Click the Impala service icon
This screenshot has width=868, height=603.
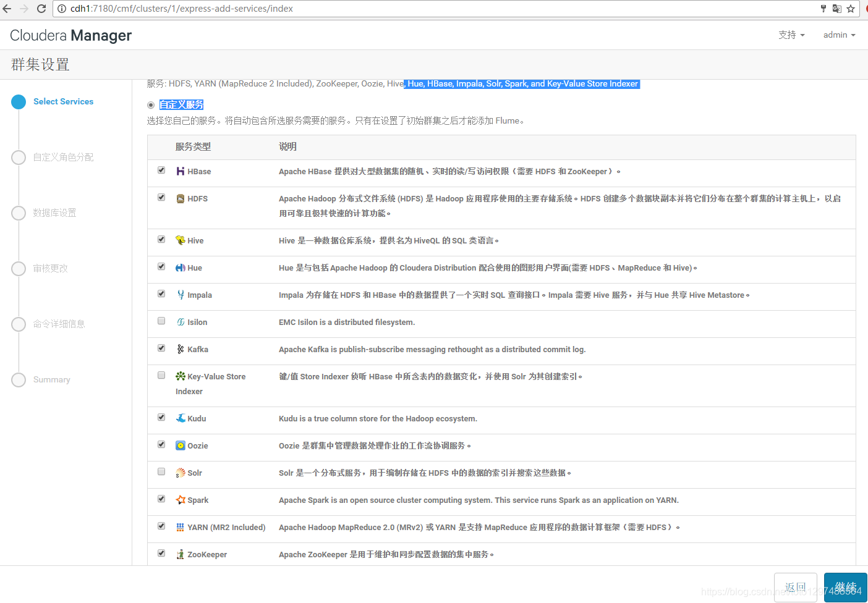(181, 295)
